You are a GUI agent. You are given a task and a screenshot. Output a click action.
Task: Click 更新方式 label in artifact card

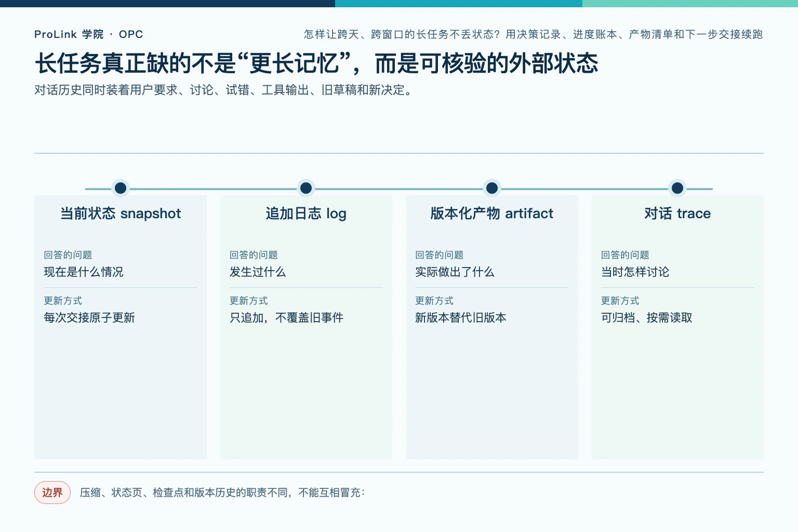click(x=434, y=300)
